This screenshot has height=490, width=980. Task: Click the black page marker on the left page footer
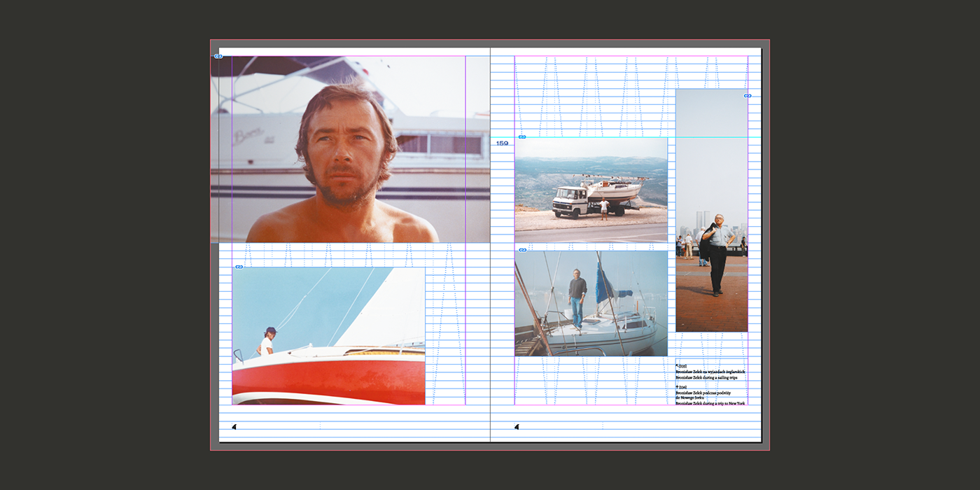pyautogui.click(x=234, y=426)
